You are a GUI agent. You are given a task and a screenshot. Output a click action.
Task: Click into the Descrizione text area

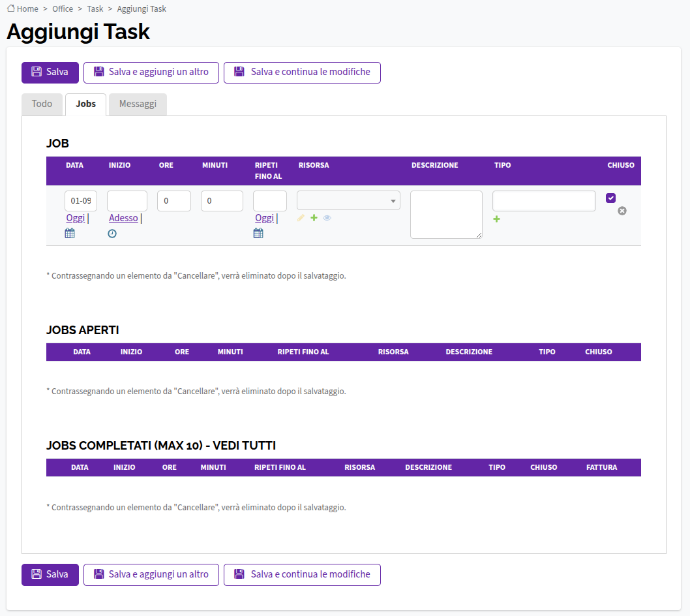[447, 215]
